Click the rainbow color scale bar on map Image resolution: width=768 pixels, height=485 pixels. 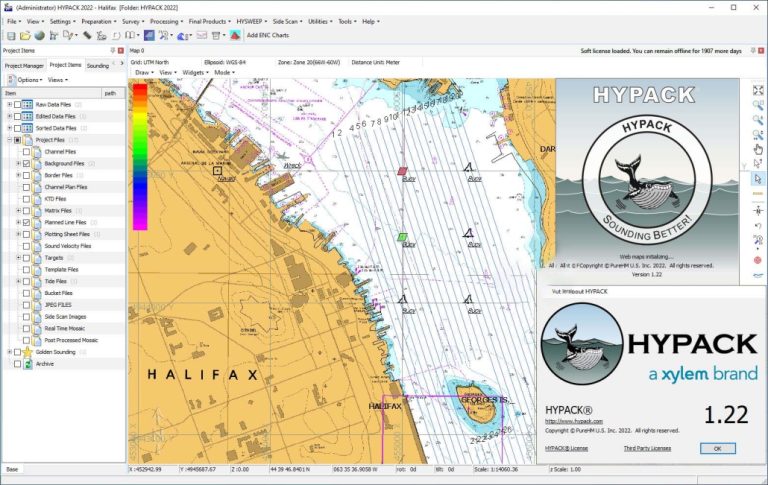coord(140,157)
